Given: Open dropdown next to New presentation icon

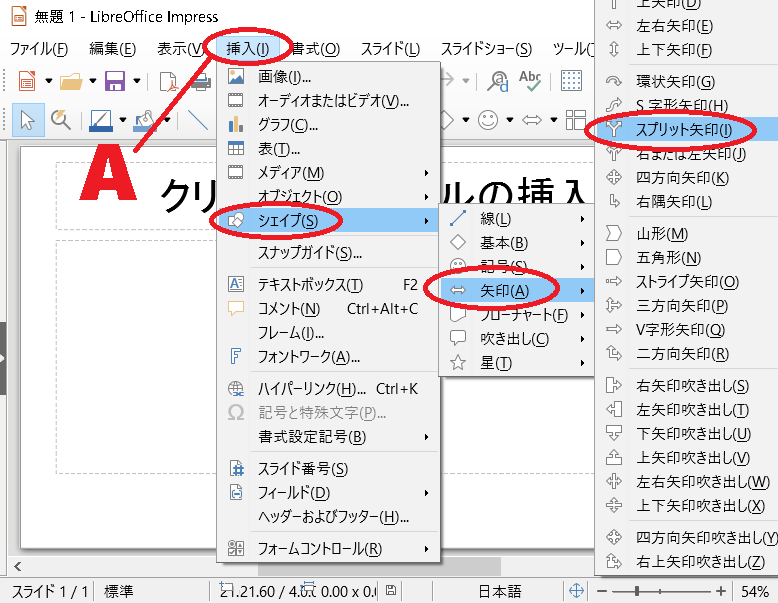Looking at the screenshot, I should pos(49,81).
